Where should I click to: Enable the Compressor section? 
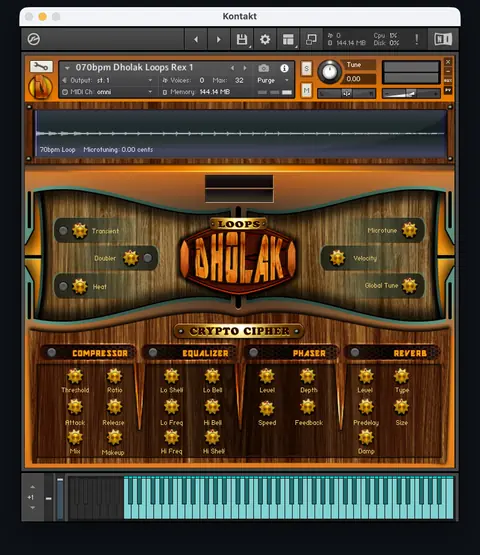tap(52, 353)
